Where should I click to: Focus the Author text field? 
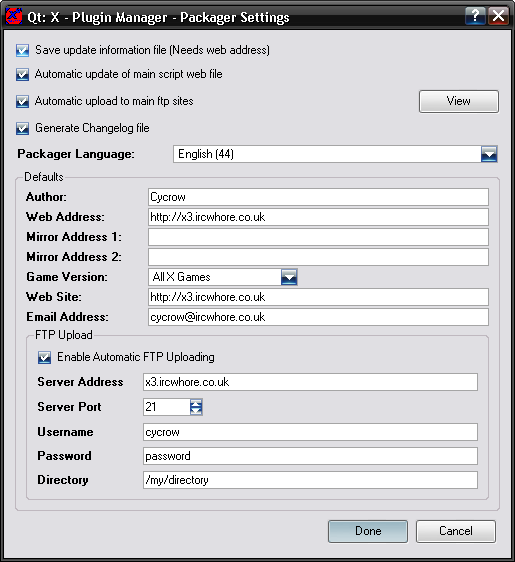[x=318, y=197]
